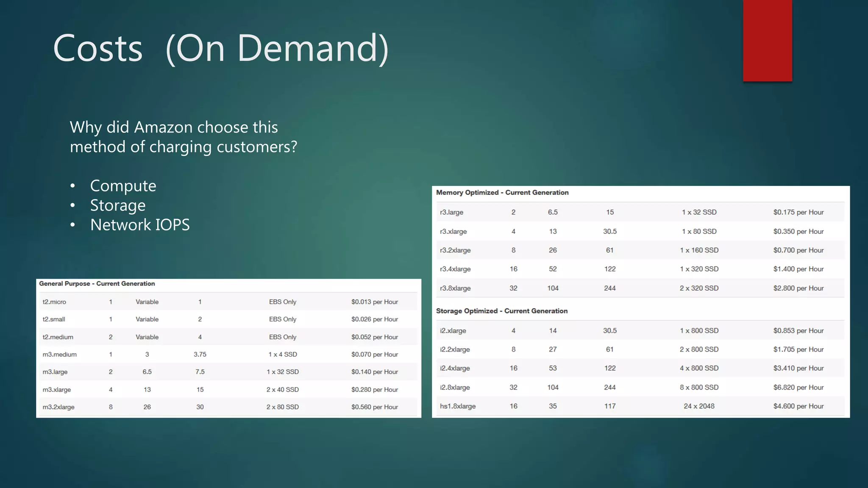
Task: Select the r3.8xlarge instance name
Action: click(x=455, y=288)
